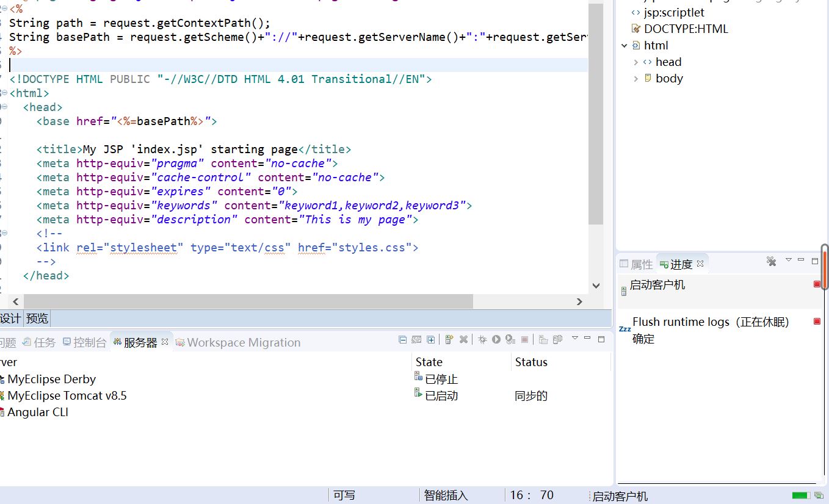Expand the head node in outline

635,62
